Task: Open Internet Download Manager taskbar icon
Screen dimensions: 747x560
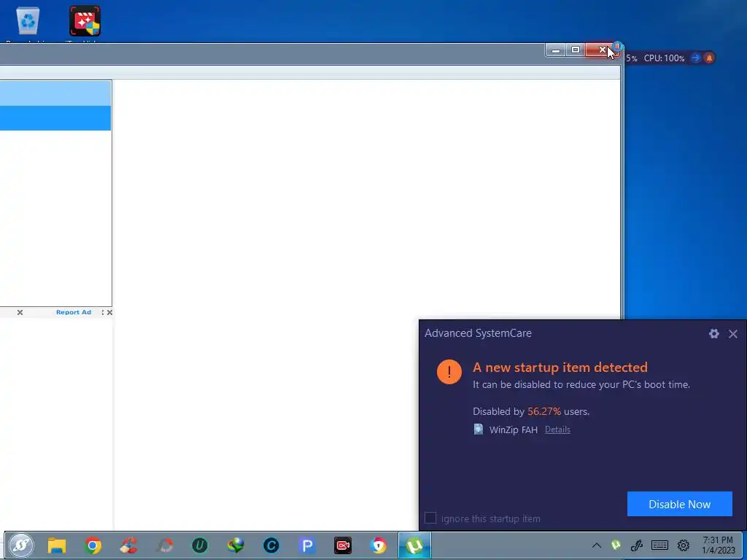Action: click(236, 545)
